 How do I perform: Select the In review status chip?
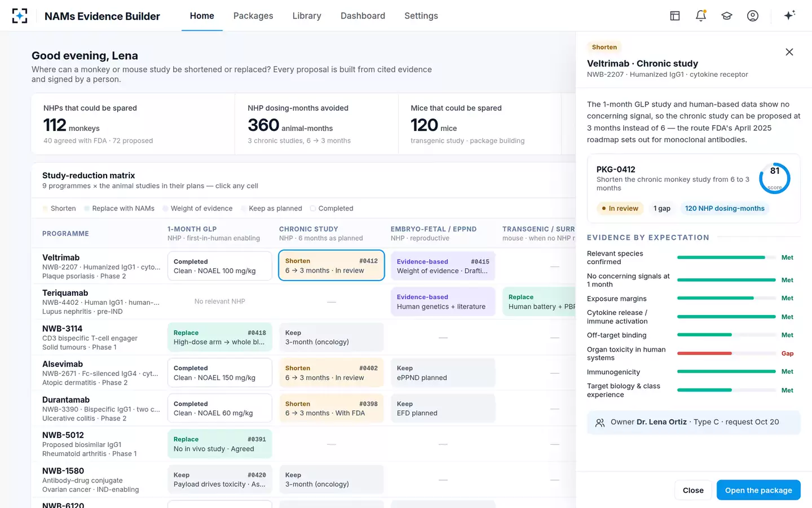pos(620,208)
